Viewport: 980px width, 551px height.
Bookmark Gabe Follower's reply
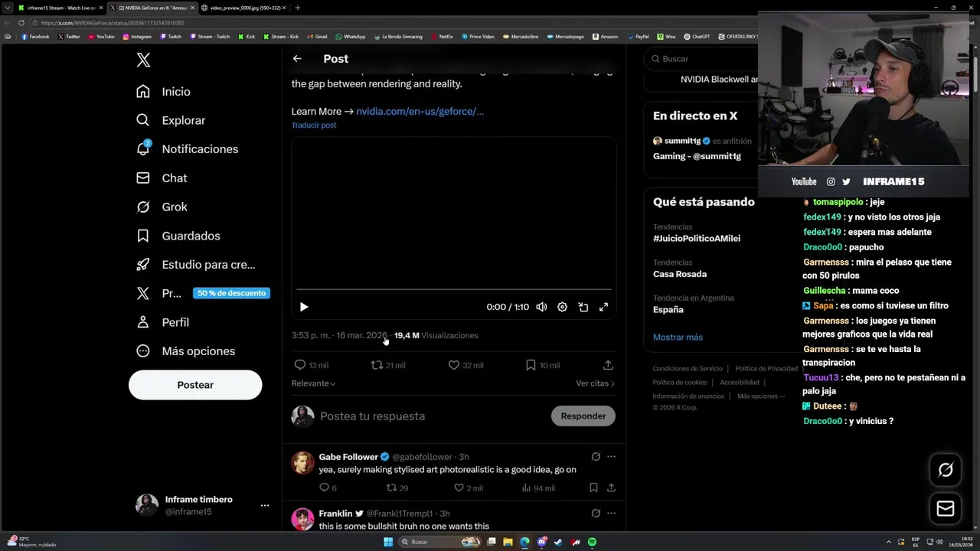coord(593,487)
